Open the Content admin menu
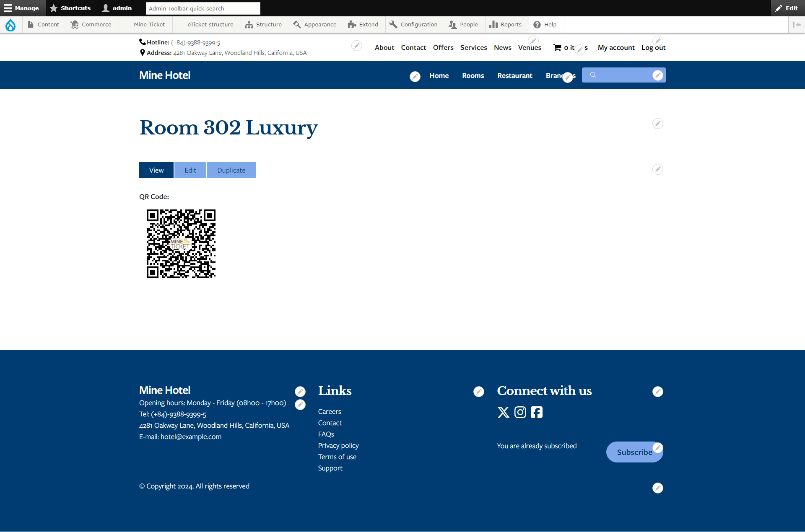The height and width of the screenshot is (532, 805). (44, 25)
